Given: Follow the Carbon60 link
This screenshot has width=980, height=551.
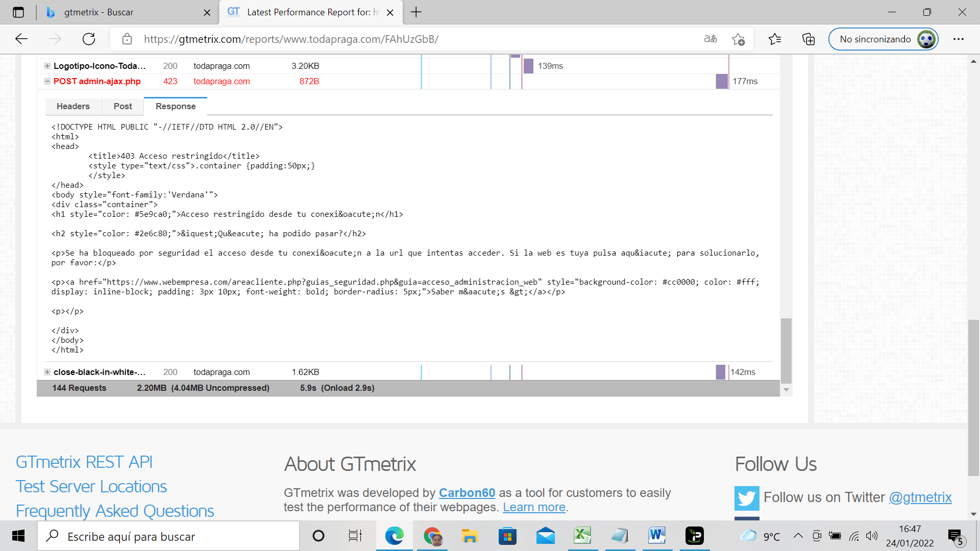Looking at the screenshot, I should (467, 493).
